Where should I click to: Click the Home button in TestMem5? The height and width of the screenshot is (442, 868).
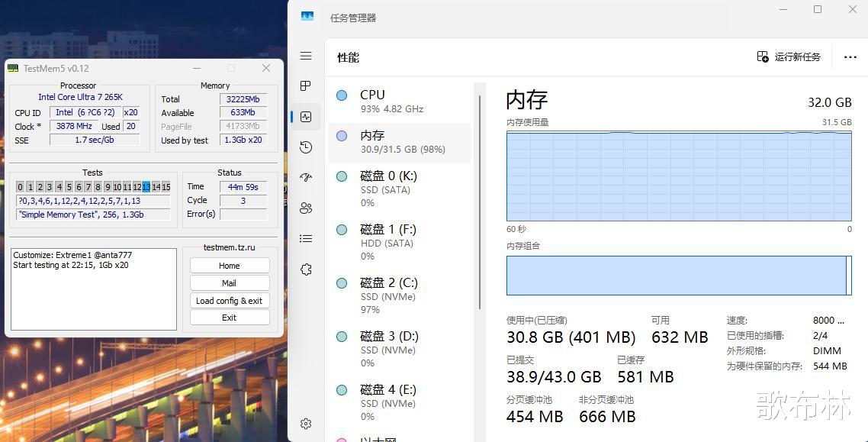[230, 266]
